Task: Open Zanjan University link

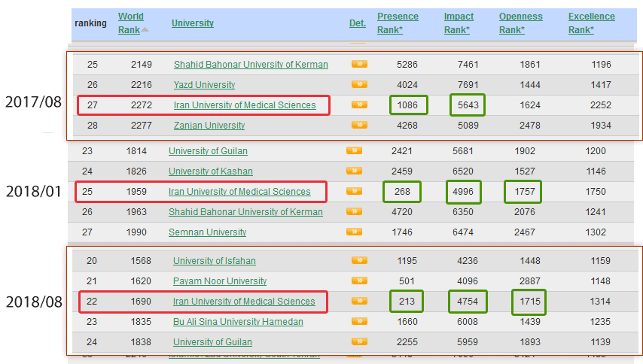Action: [x=209, y=126]
